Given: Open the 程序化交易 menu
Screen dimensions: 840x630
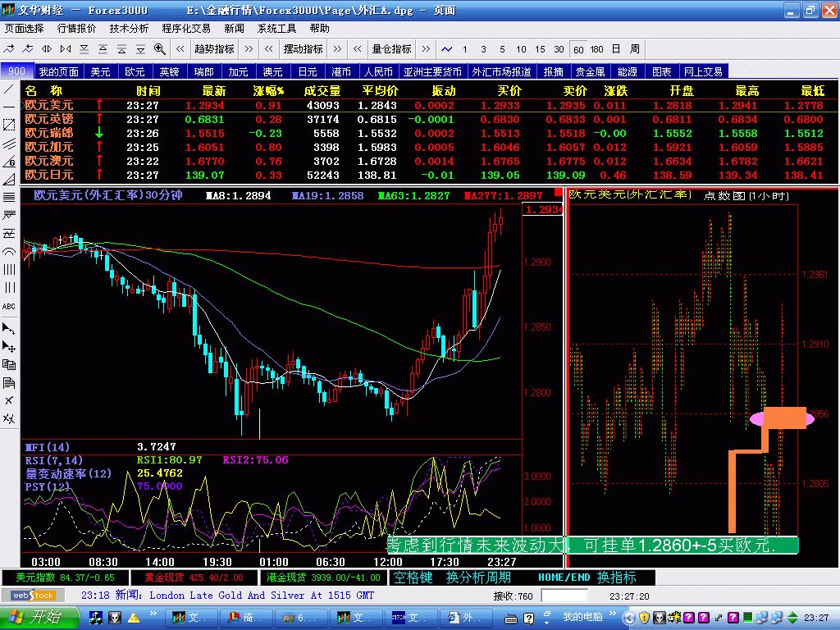Looking at the screenshot, I should (186, 29).
